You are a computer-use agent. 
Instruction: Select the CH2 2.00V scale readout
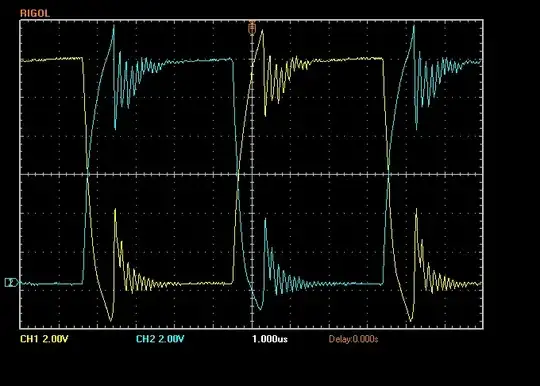point(160,339)
